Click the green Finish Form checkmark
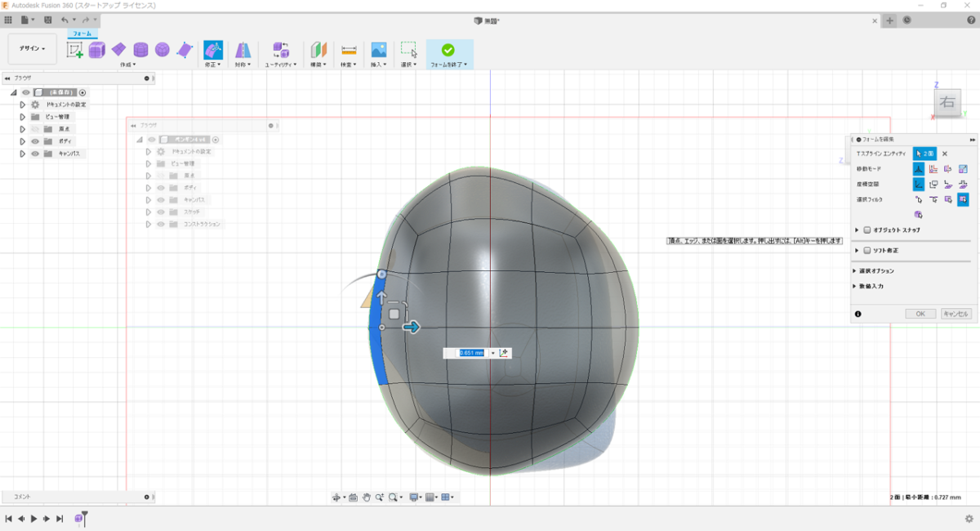980x531 pixels. tap(448, 50)
